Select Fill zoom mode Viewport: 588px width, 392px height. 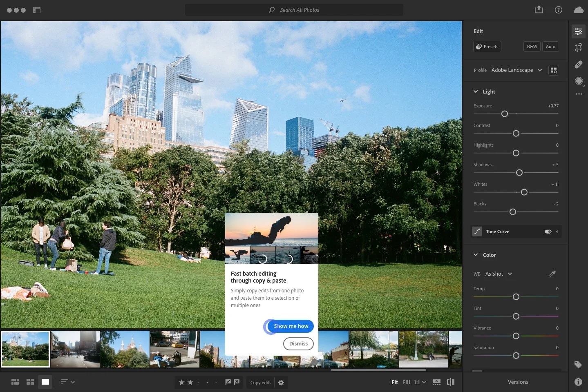coord(406,382)
